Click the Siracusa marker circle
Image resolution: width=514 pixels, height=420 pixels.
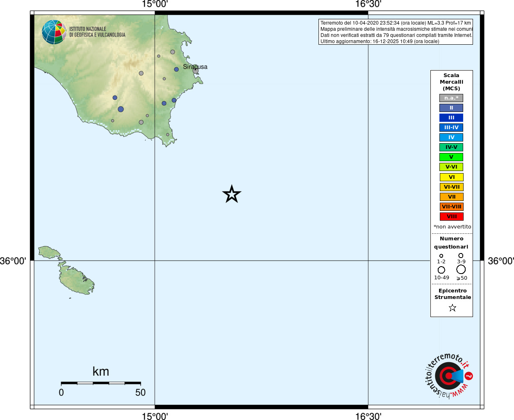196,71
